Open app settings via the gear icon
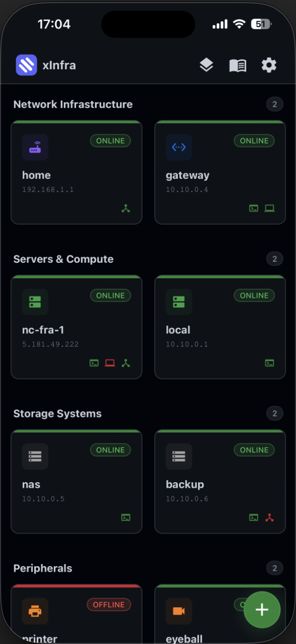The image size is (296, 644). (269, 65)
